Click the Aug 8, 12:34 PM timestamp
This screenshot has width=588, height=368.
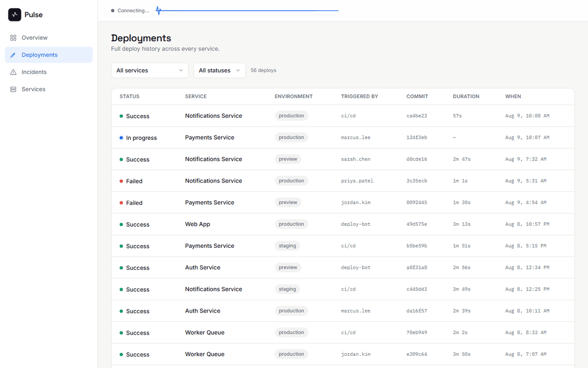coord(527,267)
